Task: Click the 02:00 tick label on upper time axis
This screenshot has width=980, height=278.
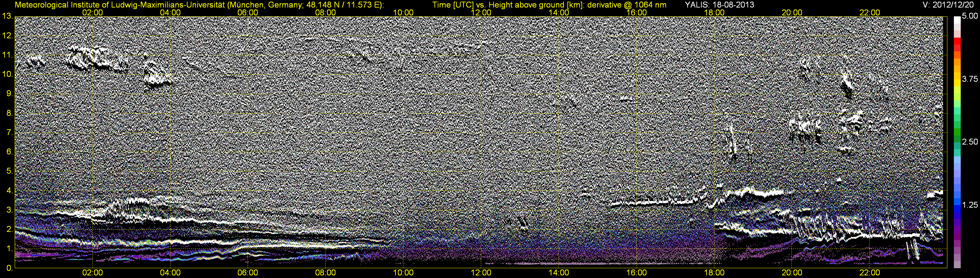Action: point(93,12)
